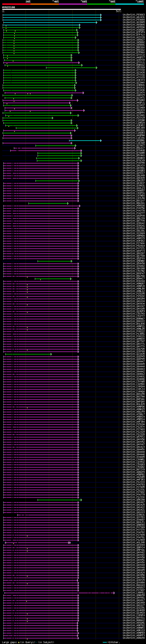Click the red ~20% identity legend segment
Viewport: 146px width, 644px height.
pos(16,4)
